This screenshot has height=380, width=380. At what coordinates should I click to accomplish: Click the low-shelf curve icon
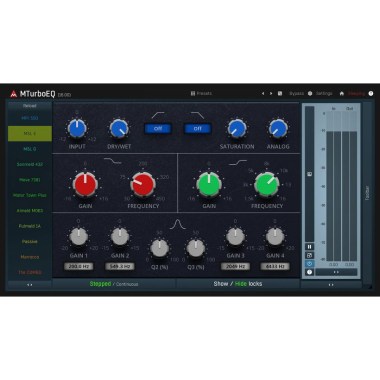point(113,161)
